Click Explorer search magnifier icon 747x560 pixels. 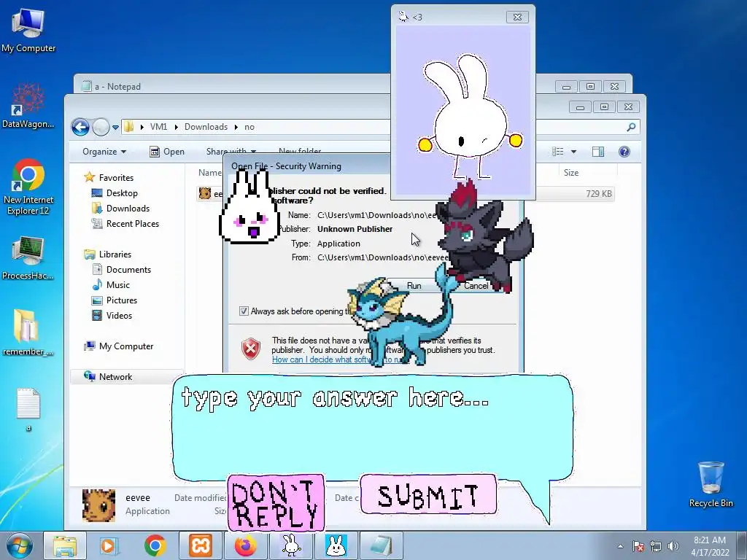(x=631, y=127)
